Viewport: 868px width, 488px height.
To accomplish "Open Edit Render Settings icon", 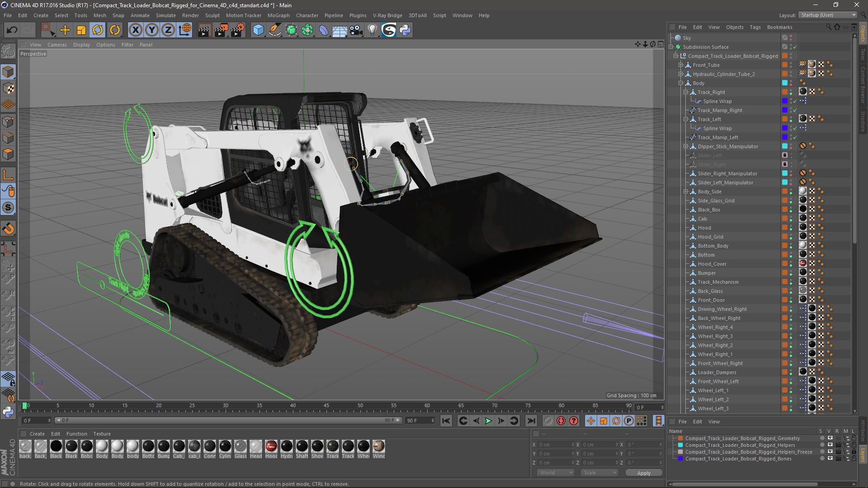I will coord(238,30).
